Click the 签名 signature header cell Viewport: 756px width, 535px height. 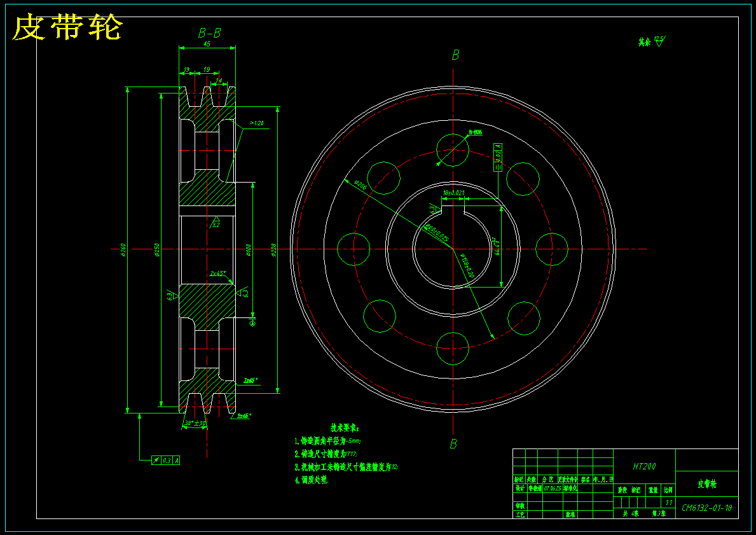tap(586, 480)
